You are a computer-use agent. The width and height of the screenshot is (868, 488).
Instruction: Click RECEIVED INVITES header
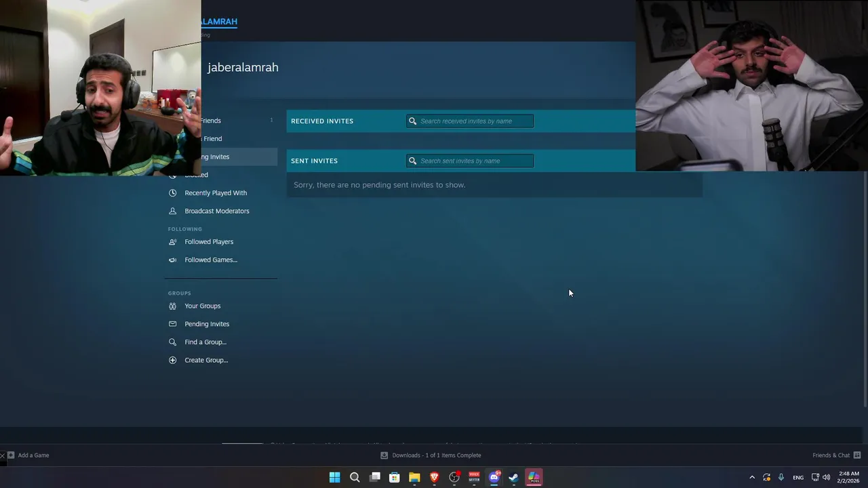tap(322, 121)
